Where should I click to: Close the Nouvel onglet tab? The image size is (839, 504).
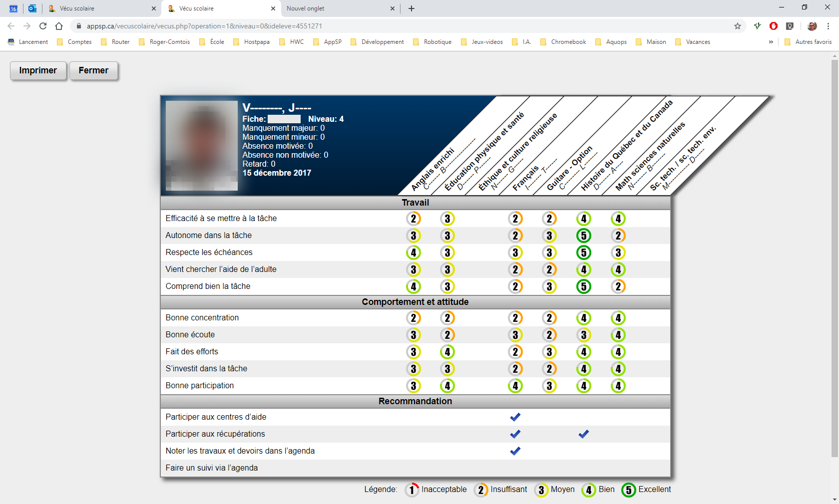(x=392, y=8)
